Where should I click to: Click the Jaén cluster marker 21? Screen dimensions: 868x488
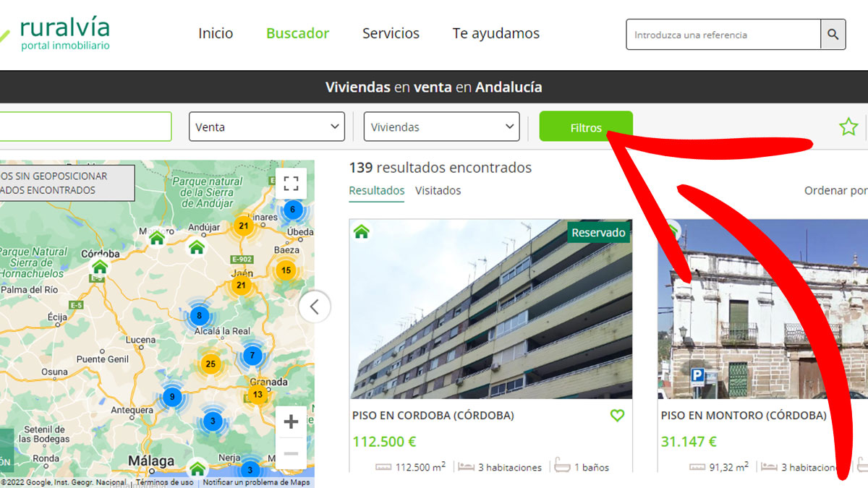241,285
